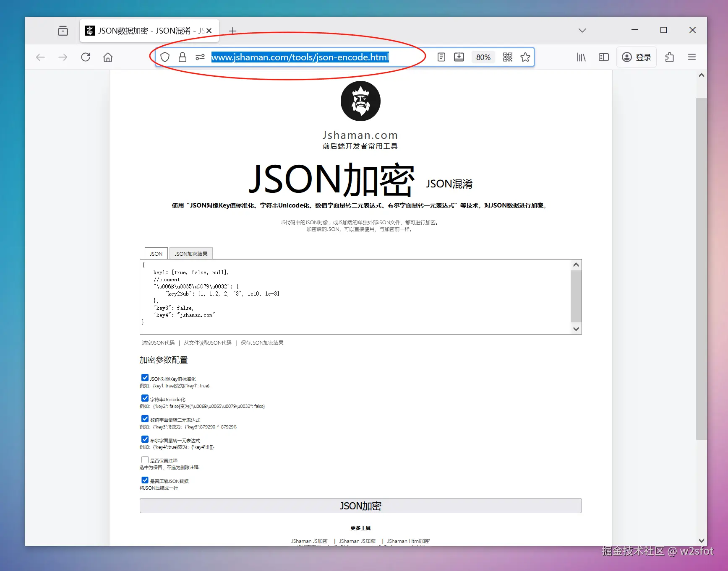The height and width of the screenshot is (571, 728).
Task: Toggle 字符串Unicode化 checkbox
Action: [x=145, y=398]
